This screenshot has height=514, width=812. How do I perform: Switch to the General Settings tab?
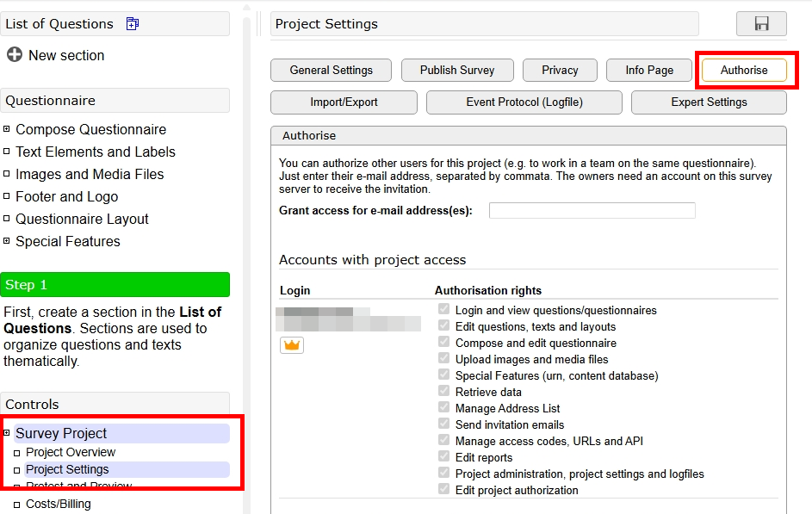click(331, 70)
